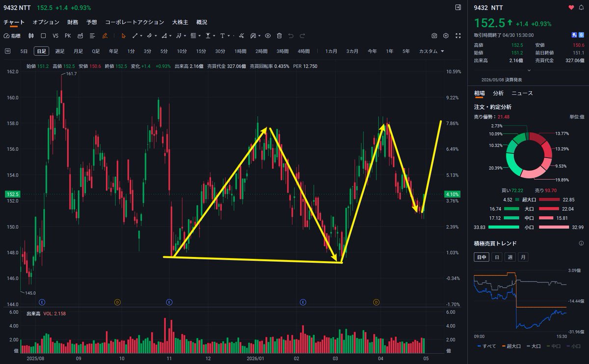Select the text annotation T tool
The image size is (589, 364).
pyautogui.click(x=222, y=36)
